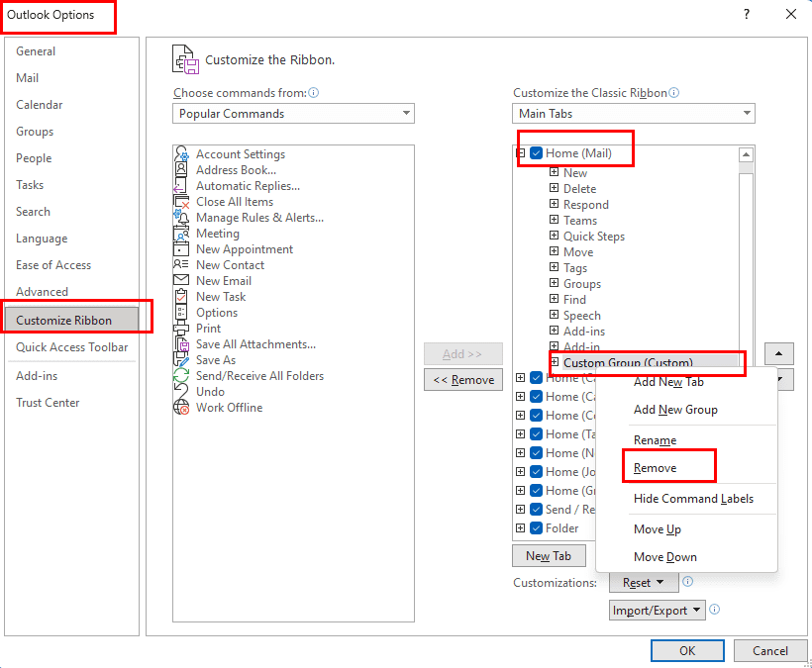Image resolution: width=812 pixels, height=668 pixels.
Task: Select the Meeting command icon
Action: coord(181,234)
